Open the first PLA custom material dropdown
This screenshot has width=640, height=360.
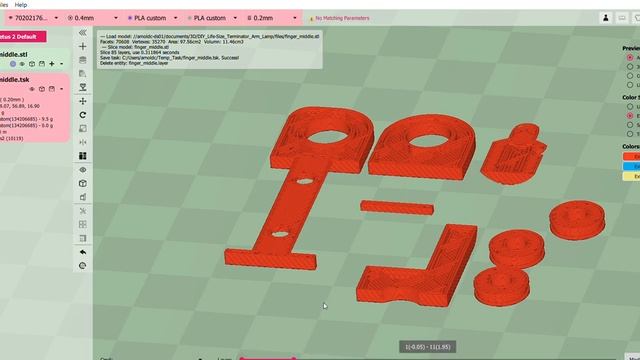tap(152, 18)
